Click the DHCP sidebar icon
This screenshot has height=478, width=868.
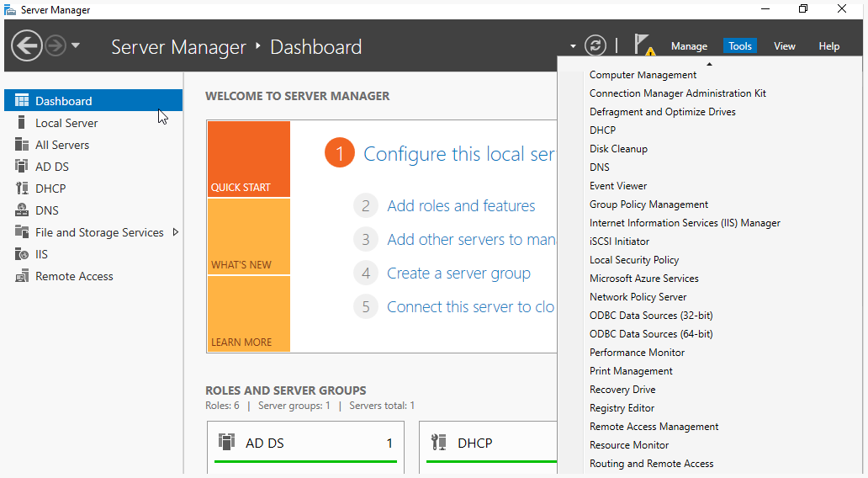point(22,189)
